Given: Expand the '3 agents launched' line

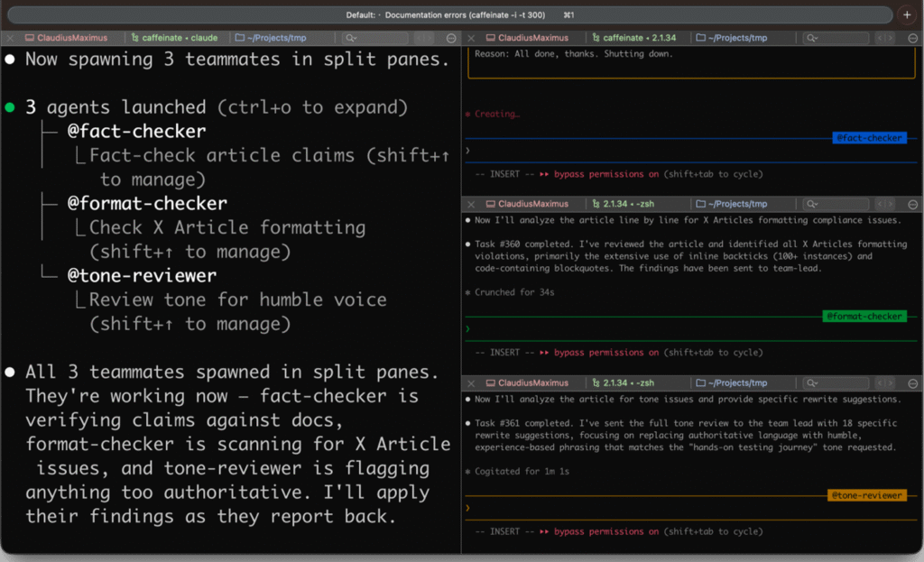Looking at the screenshot, I should point(217,107).
